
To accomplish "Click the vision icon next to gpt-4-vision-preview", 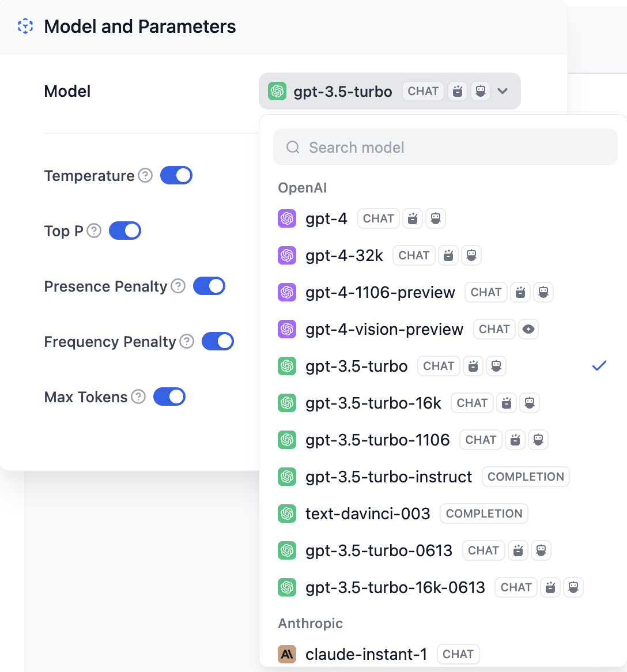I will [528, 329].
